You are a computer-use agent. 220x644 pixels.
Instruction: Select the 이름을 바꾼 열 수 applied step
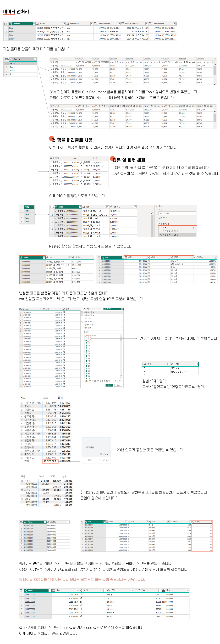(x=170, y=235)
